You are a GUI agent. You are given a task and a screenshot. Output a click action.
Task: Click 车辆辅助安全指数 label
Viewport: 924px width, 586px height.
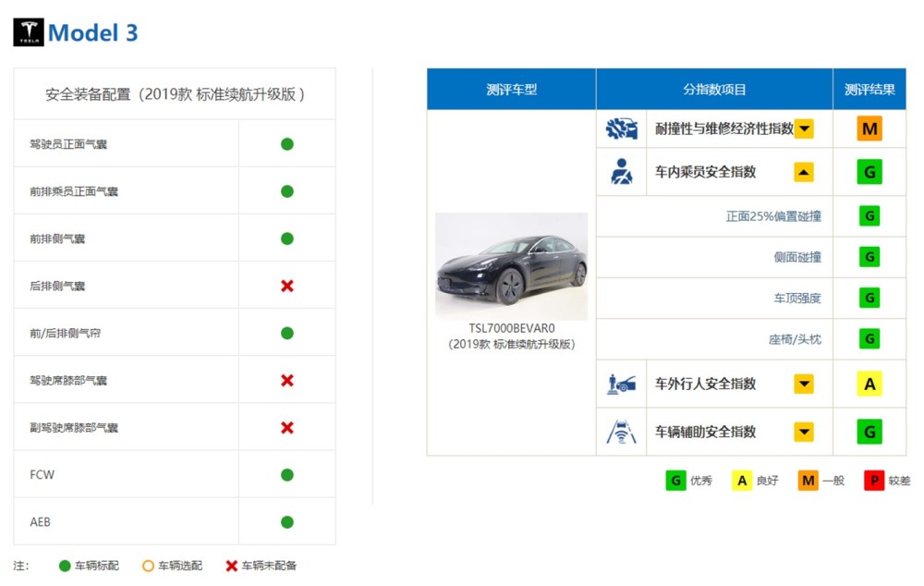pos(705,432)
